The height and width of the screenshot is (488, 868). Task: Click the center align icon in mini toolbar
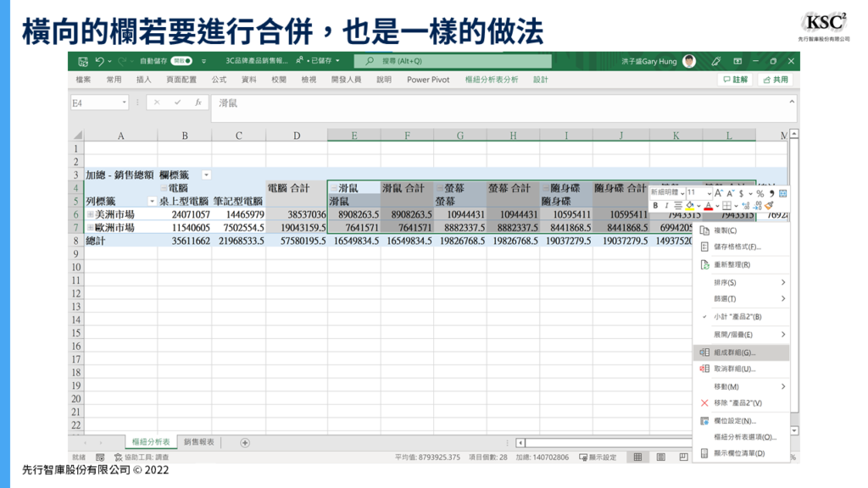tap(677, 205)
